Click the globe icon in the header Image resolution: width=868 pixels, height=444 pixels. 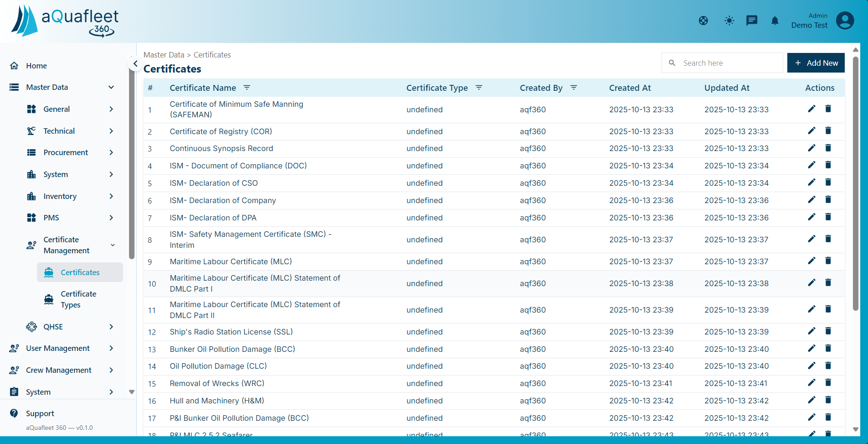[703, 21]
